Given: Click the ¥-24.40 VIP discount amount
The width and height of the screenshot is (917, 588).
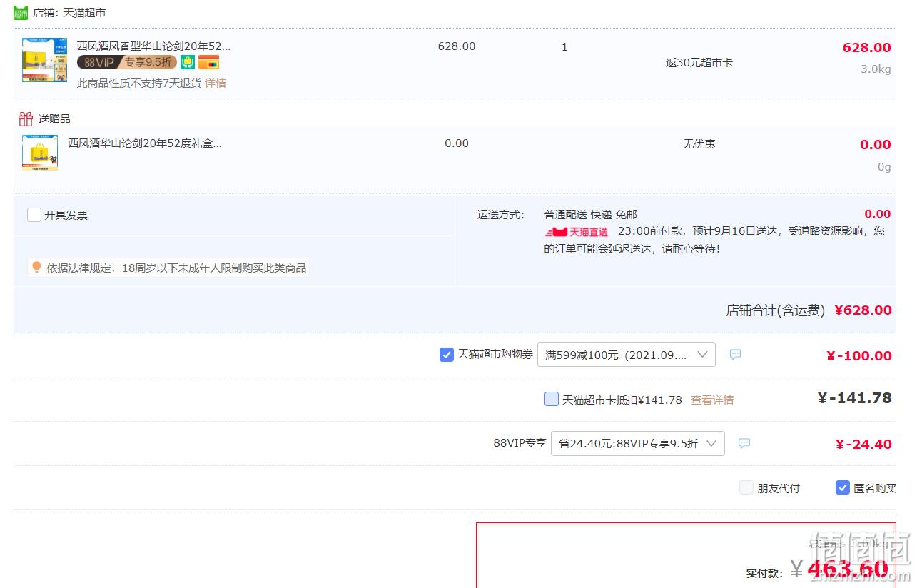Looking at the screenshot, I should click(863, 445).
